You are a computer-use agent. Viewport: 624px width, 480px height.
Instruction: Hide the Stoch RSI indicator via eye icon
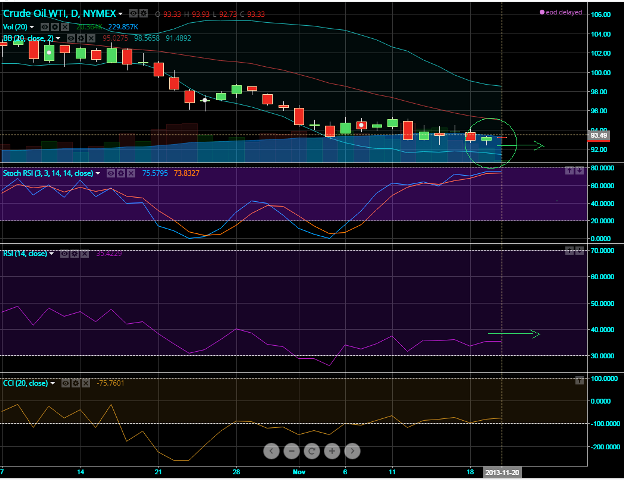(109, 173)
